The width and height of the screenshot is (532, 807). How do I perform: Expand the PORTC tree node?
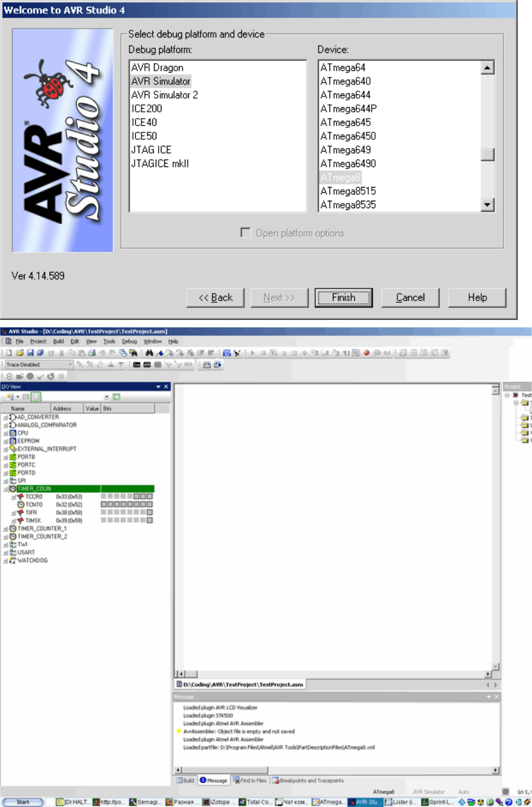pos(6,465)
